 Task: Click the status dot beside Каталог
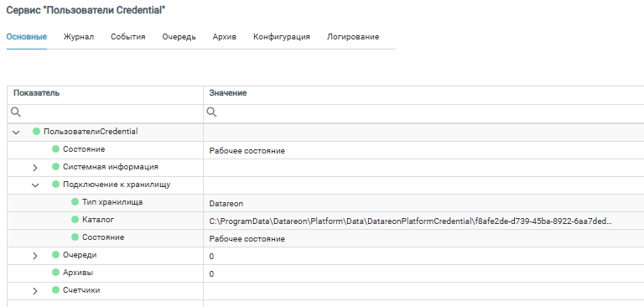(75, 220)
